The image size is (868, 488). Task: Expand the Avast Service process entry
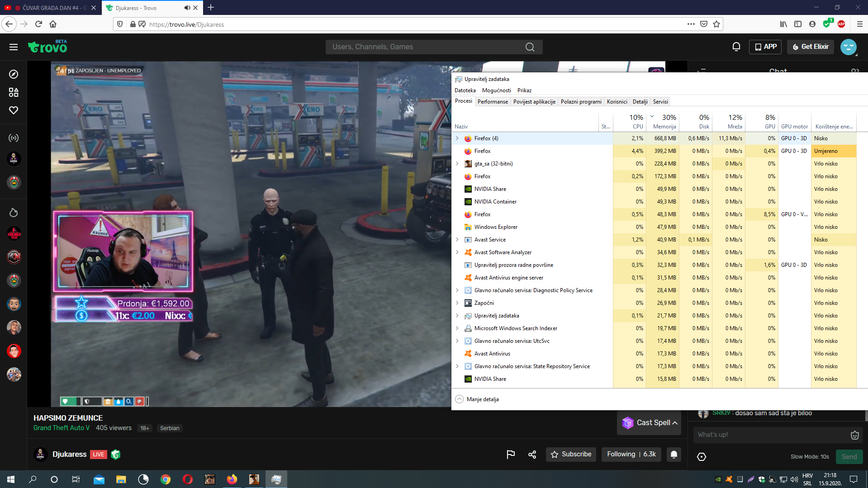pos(457,240)
